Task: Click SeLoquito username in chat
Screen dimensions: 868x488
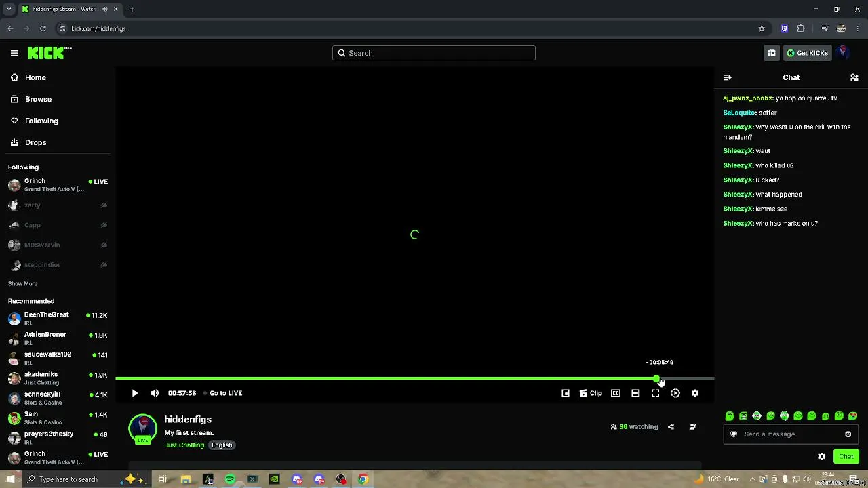Action: [739, 113]
